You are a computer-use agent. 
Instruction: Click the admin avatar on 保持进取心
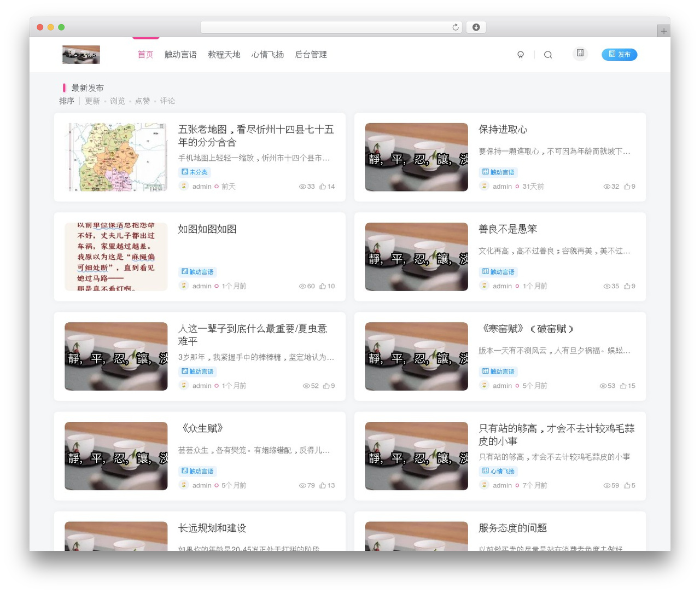tap(484, 186)
